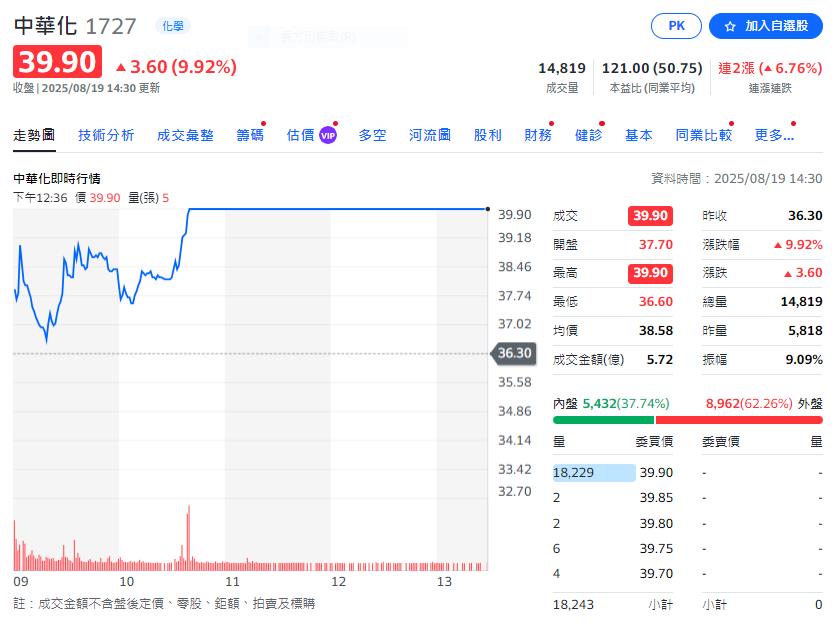The height and width of the screenshot is (629, 840).
Task: Select the 健診 tab
Action: [x=588, y=135]
